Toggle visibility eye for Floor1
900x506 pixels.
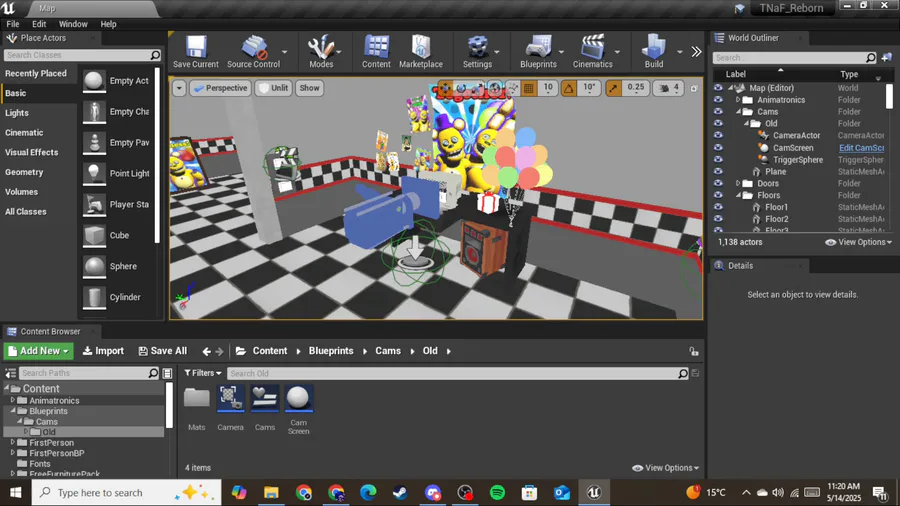[718, 207]
